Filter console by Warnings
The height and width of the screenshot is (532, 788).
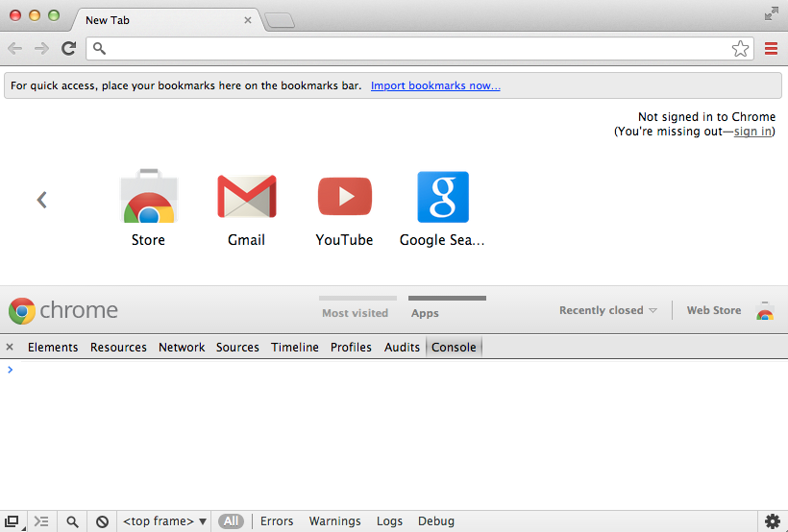tap(334, 521)
